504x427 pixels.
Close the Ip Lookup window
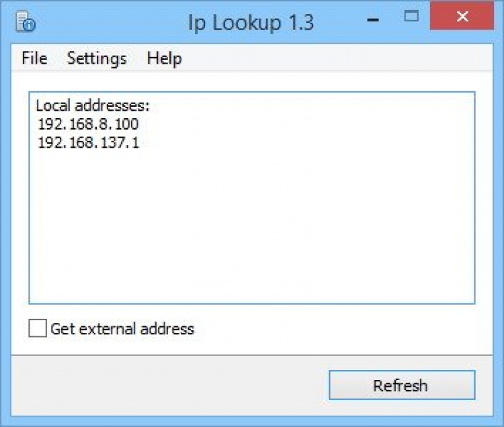coord(462,16)
